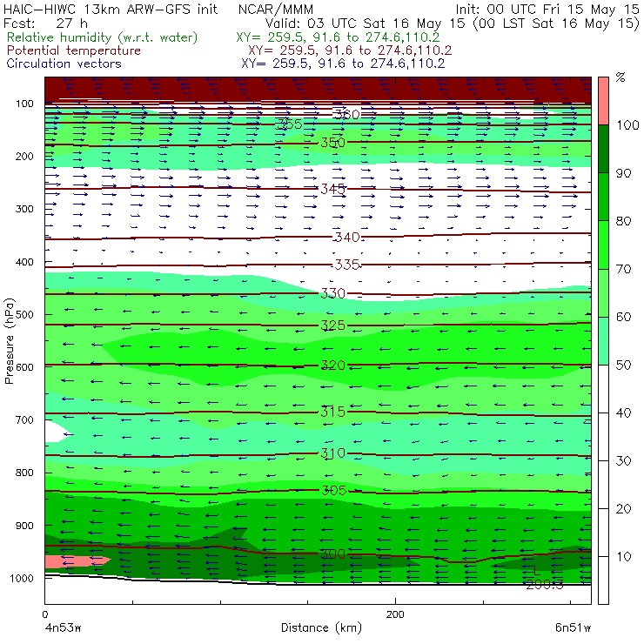Click the 60–70% light green colorbar segment

603,292
